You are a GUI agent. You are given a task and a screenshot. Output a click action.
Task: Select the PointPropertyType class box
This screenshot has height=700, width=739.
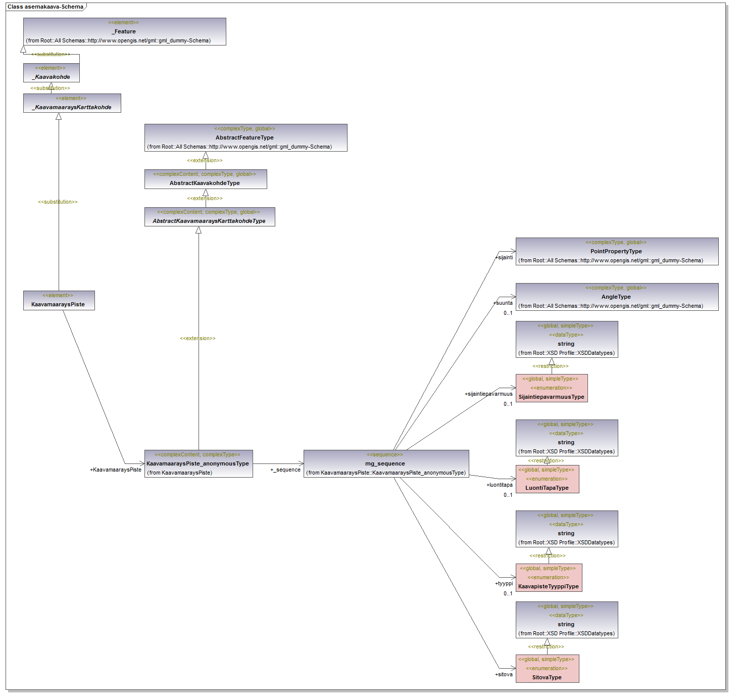click(617, 252)
